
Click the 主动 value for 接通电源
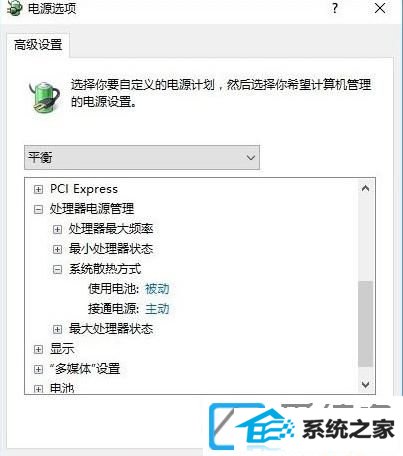157,309
